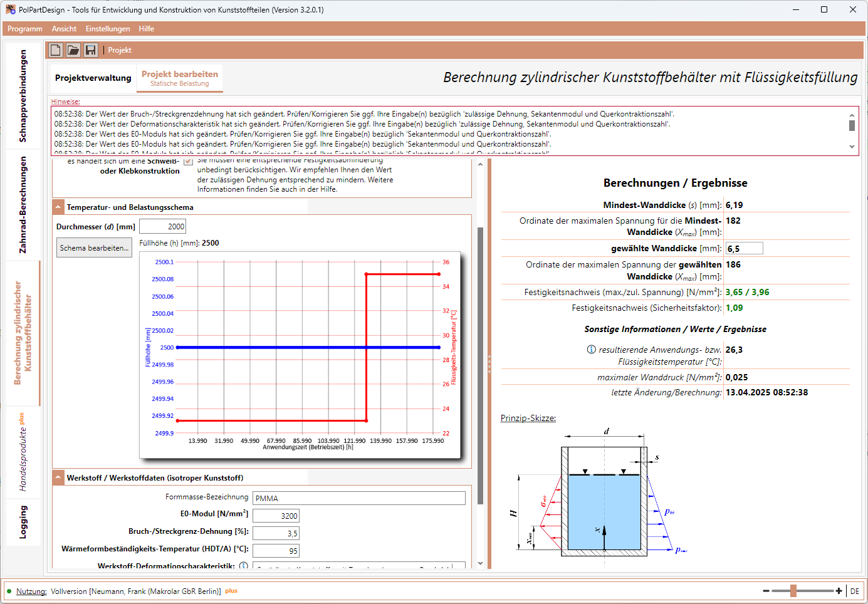Click the Schema bearbeiten... button
Image resolution: width=868 pixels, height=604 pixels.
click(94, 248)
